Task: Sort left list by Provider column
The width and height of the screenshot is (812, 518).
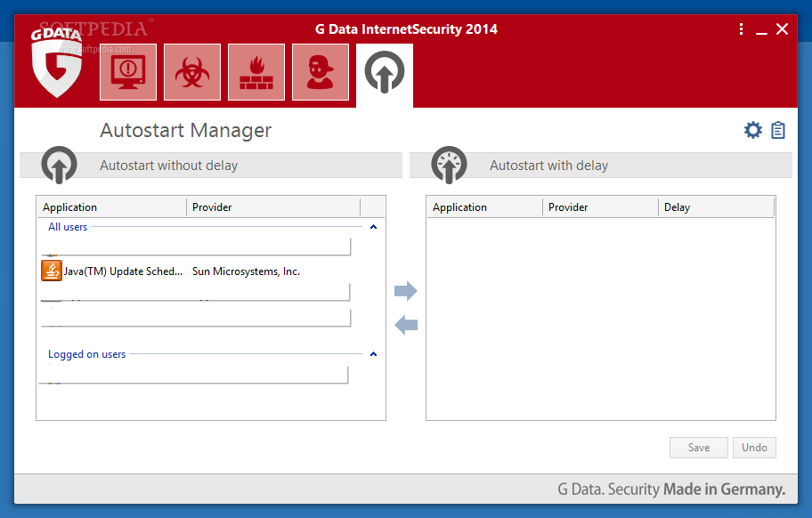Action: click(x=273, y=207)
